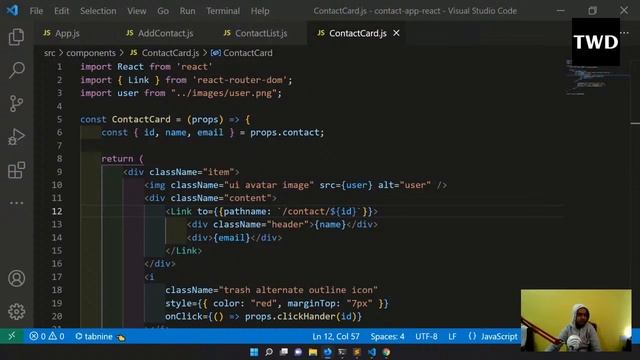Open Google Chrome from the taskbar

pos(386,352)
